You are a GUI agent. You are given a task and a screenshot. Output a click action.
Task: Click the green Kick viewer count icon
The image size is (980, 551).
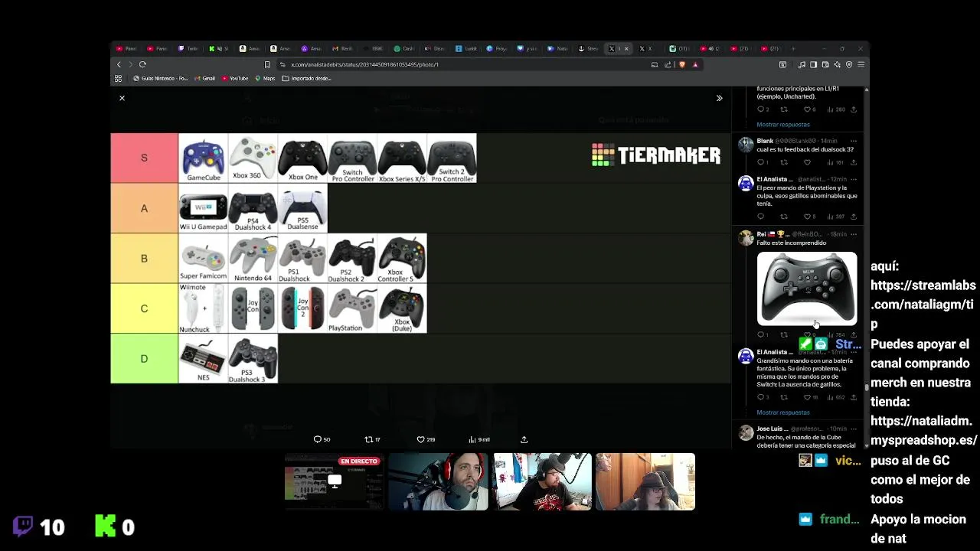pyautogui.click(x=106, y=526)
